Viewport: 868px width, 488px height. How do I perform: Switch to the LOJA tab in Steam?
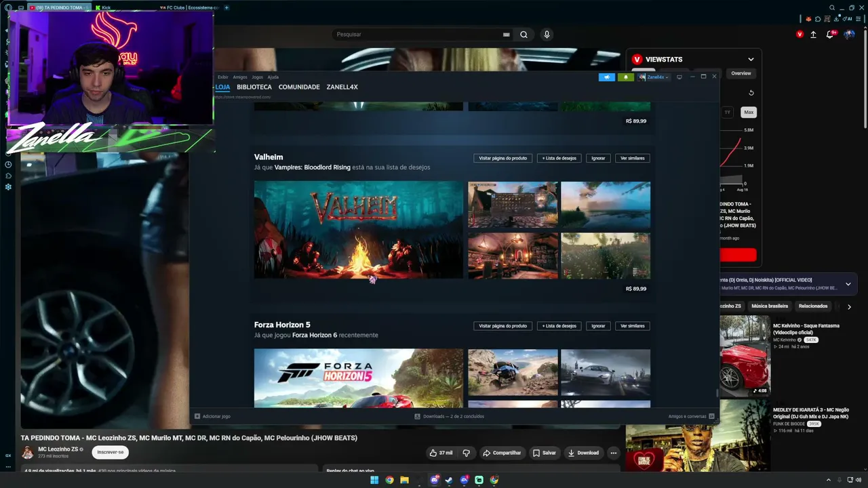222,87
